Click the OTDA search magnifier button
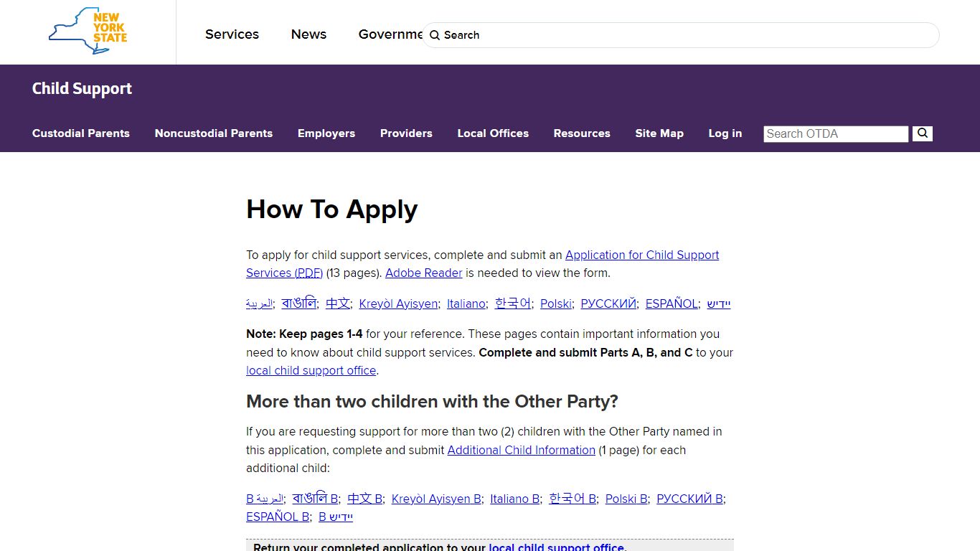 click(923, 133)
